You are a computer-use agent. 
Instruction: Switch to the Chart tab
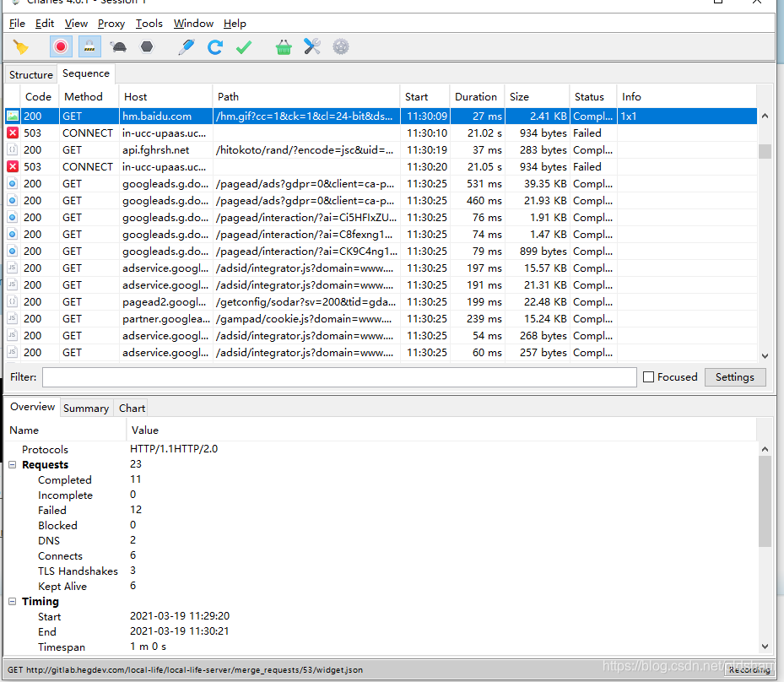(x=132, y=408)
